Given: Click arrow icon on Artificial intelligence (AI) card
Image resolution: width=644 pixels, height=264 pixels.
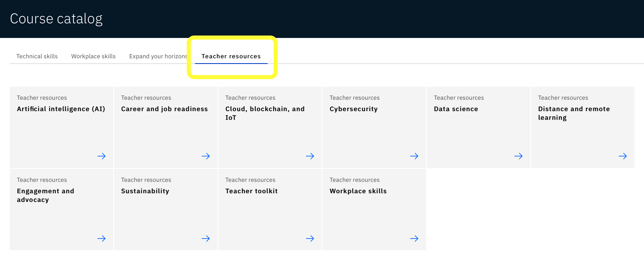Looking at the screenshot, I should pyautogui.click(x=102, y=156).
